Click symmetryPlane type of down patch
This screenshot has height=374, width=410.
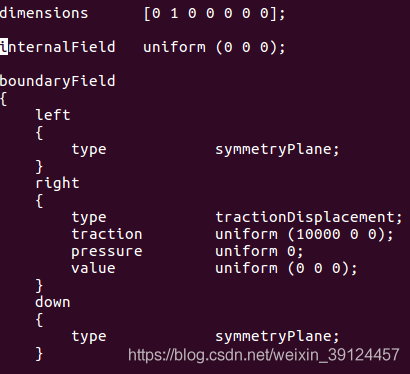(x=277, y=336)
